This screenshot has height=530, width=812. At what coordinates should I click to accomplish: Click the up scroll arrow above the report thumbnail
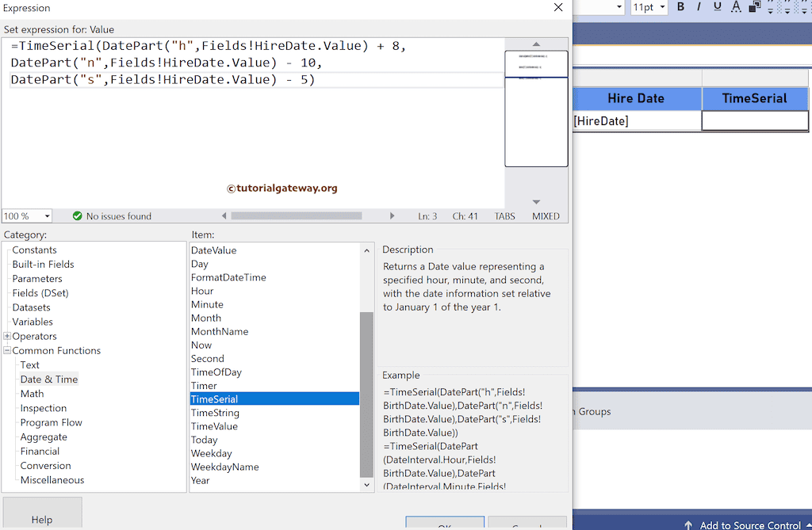pyautogui.click(x=536, y=44)
